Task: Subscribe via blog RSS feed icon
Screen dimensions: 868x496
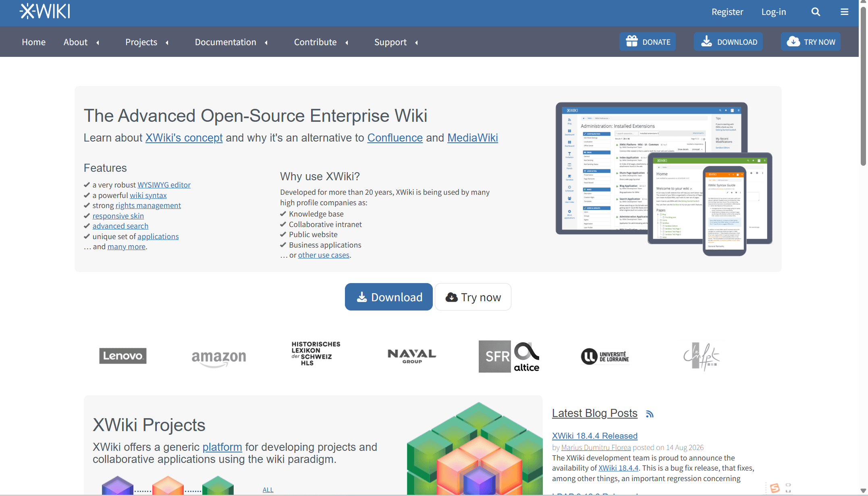Action: (650, 414)
